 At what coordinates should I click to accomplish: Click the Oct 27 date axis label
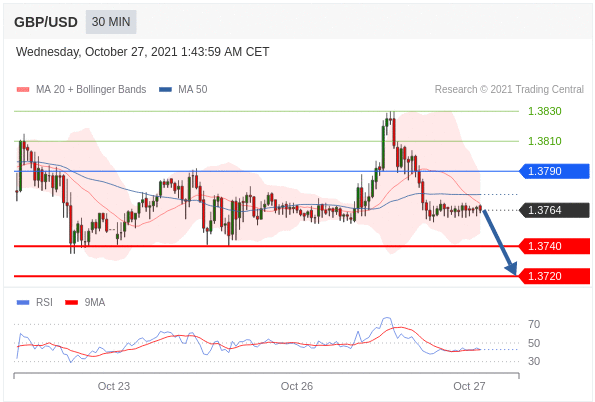point(469,386)
